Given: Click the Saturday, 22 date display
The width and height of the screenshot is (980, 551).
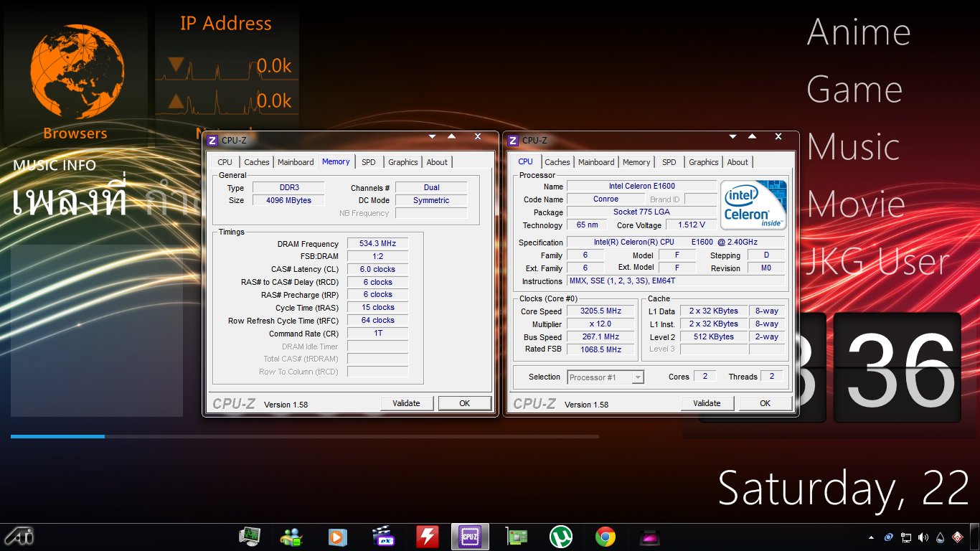Looking at the screenshot, I should (844, 488).
